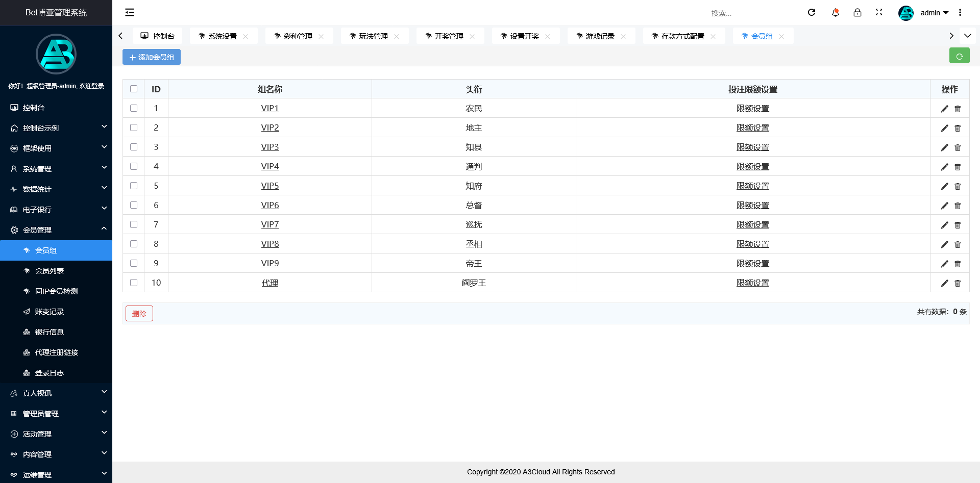980x483 pixels.
Task: Click the green reload table button
Action: point(960,56)
